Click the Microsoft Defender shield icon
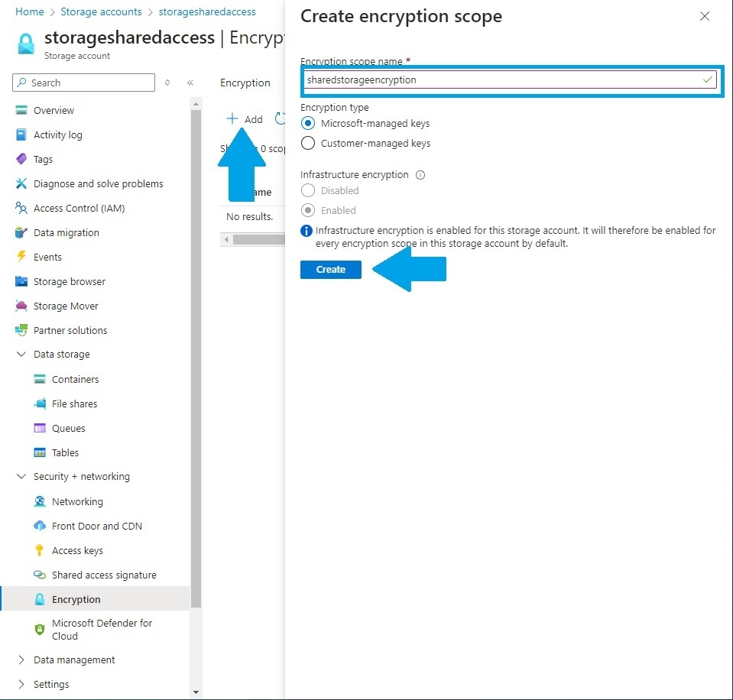The image size is (733, 700). [x=40, y=630]
